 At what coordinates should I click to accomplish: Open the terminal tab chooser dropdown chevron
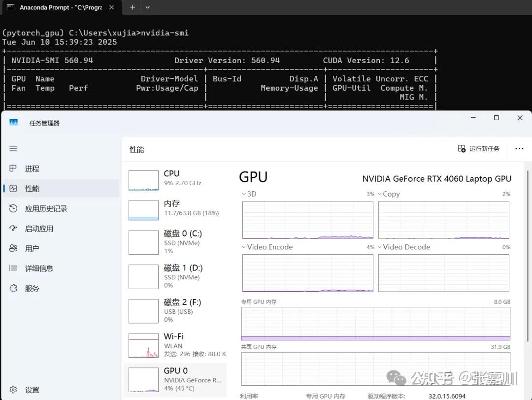click(147, 7)
